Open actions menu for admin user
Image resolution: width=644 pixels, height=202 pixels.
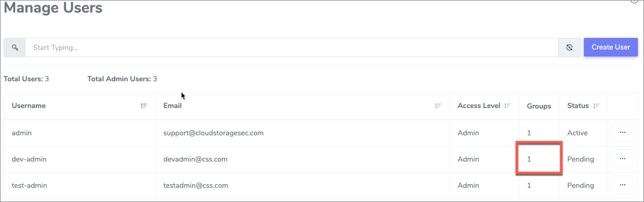(x=622, y=133)
